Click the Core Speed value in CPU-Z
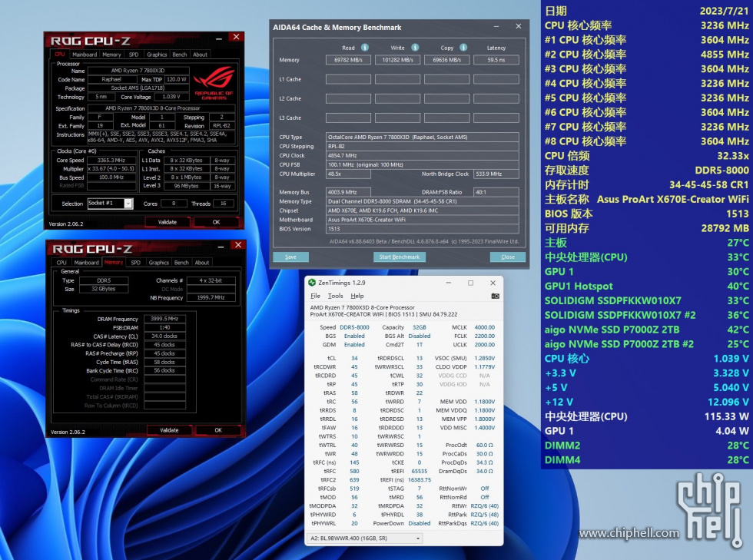 111,161
